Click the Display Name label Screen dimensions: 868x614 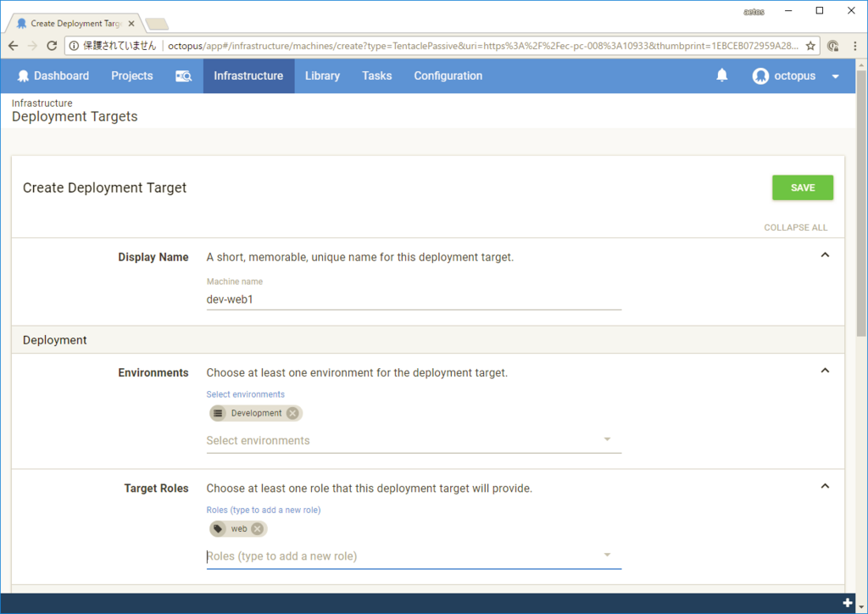coord(153,257)
